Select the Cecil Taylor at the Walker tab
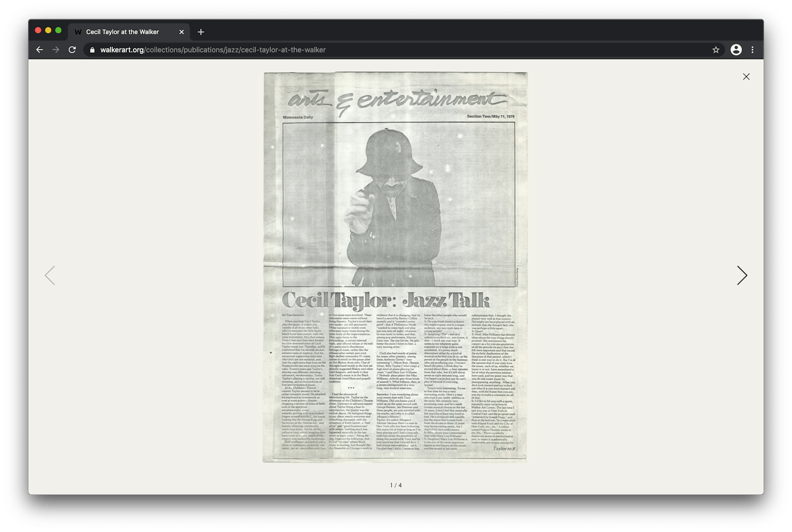The height and width of the screenshot is (532, 792). pos(122,32)
